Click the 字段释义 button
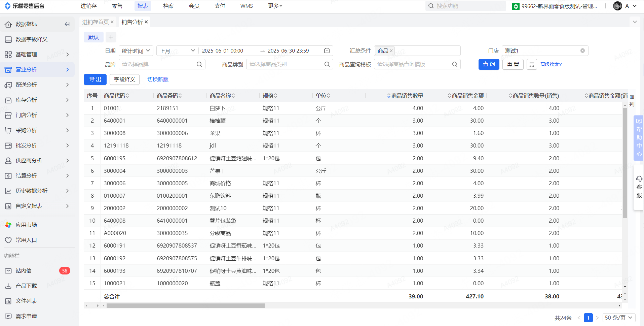This screenshot has height=326, width=644. click(124, 79)
